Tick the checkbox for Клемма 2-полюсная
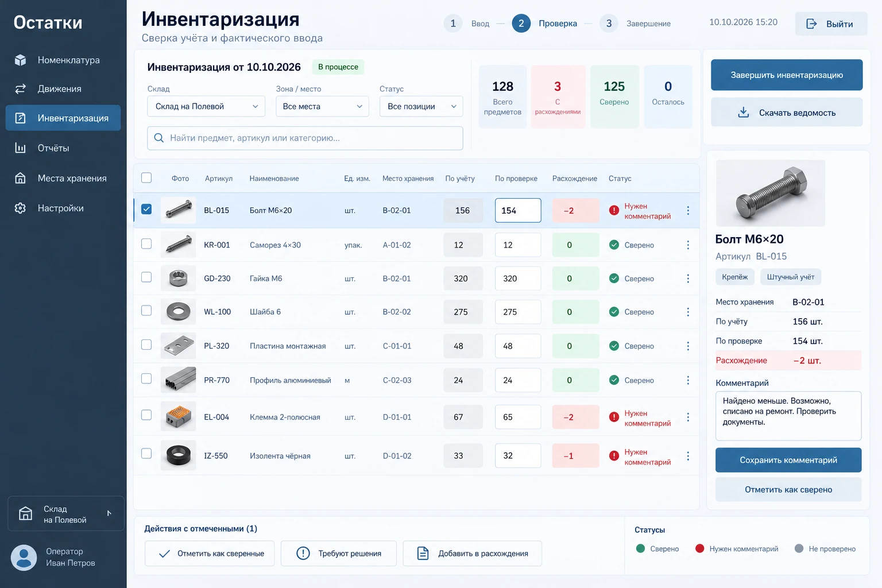The height and width of the screenshot is (588, 882). pos(146,415)
